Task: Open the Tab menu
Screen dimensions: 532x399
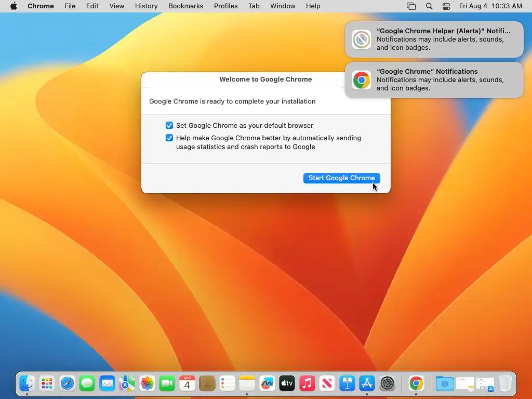Action: pos(254,6)
